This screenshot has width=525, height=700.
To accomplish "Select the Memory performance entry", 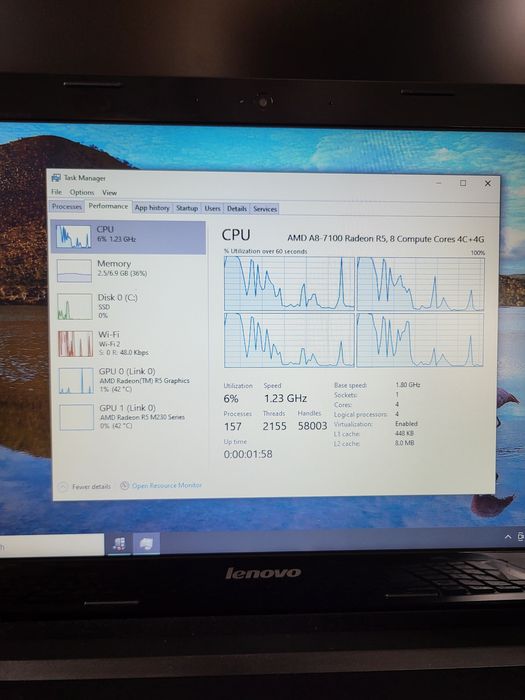I will [129, 271].
